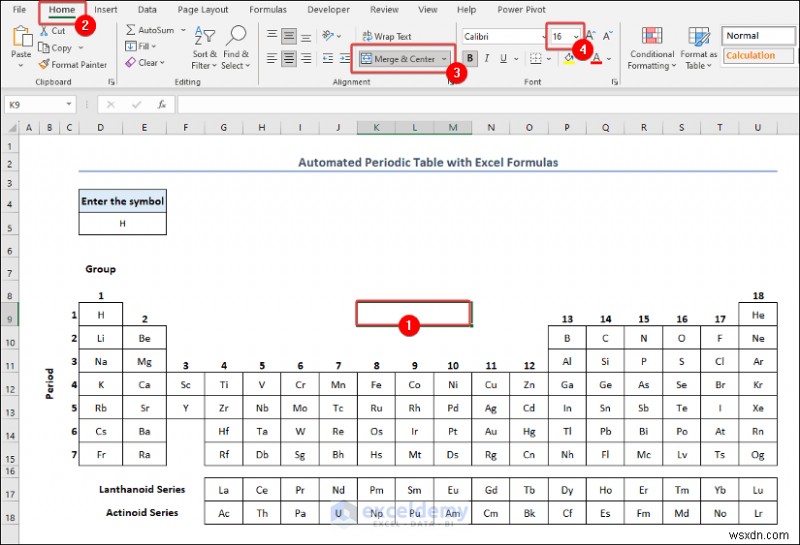
Task: Toggle Wrap Text
Action: pyautogui.click(x=387, y=36)
